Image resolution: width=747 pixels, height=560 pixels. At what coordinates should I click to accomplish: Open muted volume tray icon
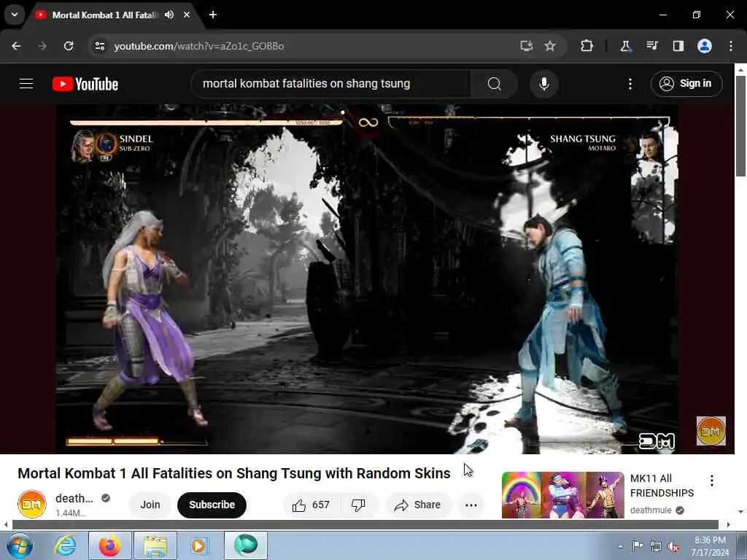coord(673,547)
